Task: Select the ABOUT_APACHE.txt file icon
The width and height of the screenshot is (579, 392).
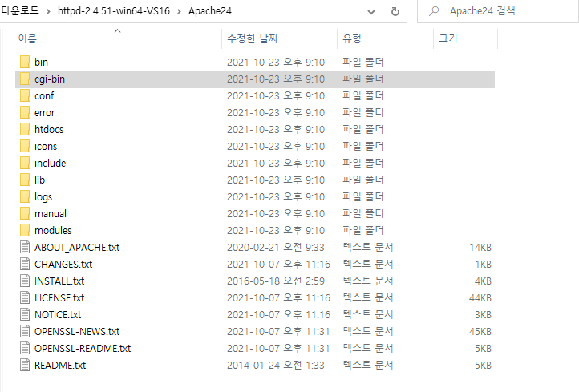Action: (x=25, y=248)
